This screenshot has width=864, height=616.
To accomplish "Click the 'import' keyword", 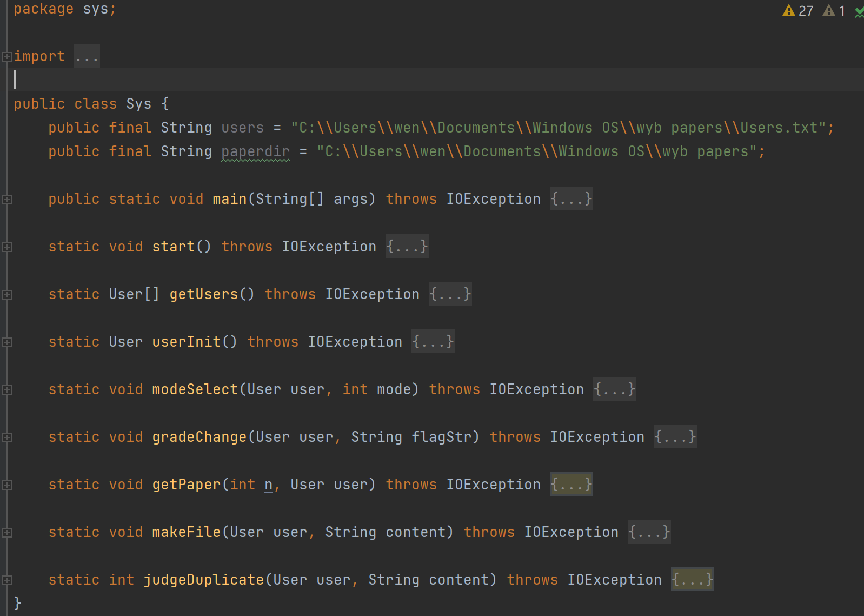I will point(39,56).
